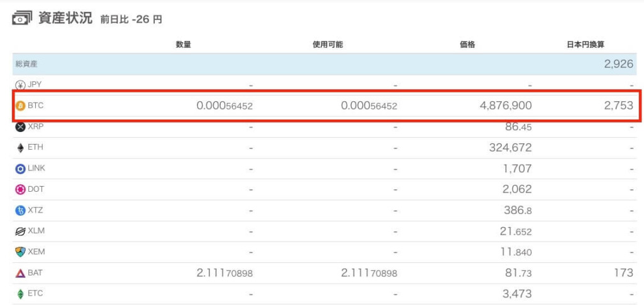
Task: Click BAT yen value 173
Action: pyautogui.click(x=623, y=273)
